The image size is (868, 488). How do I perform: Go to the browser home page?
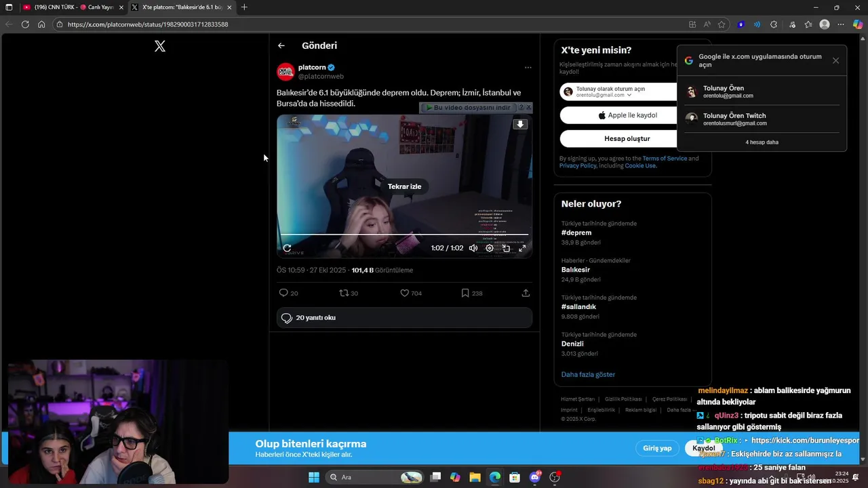41,24
